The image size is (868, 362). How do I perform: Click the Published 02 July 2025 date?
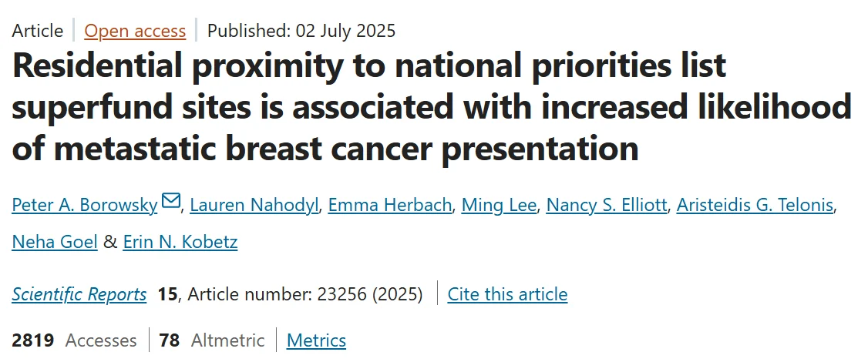click(x=301, y=31)
